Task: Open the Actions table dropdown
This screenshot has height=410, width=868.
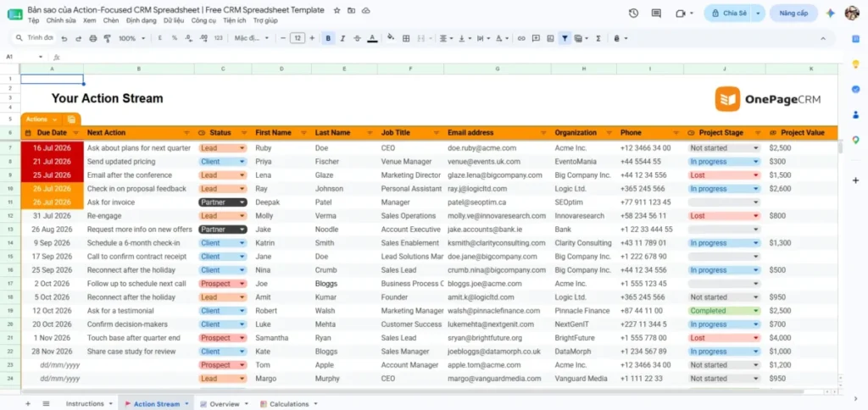Action: click(42, 119)
